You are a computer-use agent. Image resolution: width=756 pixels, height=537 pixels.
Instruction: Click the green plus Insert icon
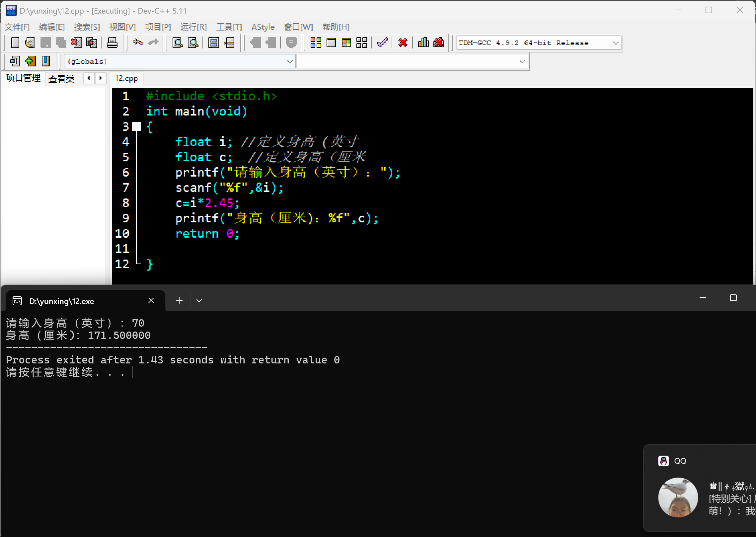pyautogui.click(x=30, y=61)
